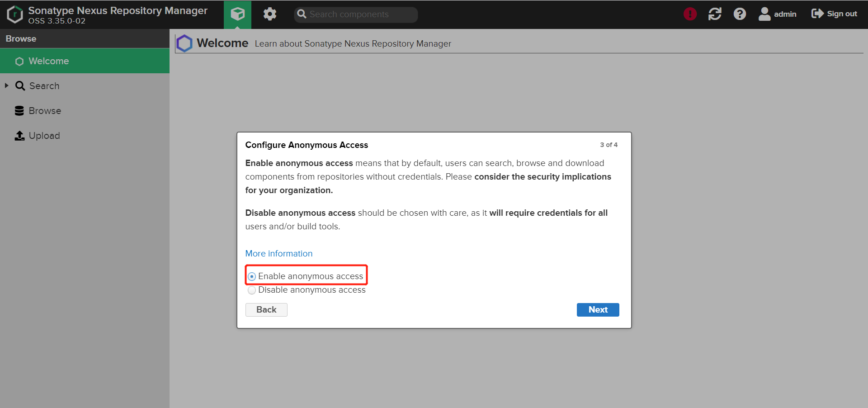Open the Welcome sidebar menu item
This screenshot has width=868, height=408.
point(85,61)
